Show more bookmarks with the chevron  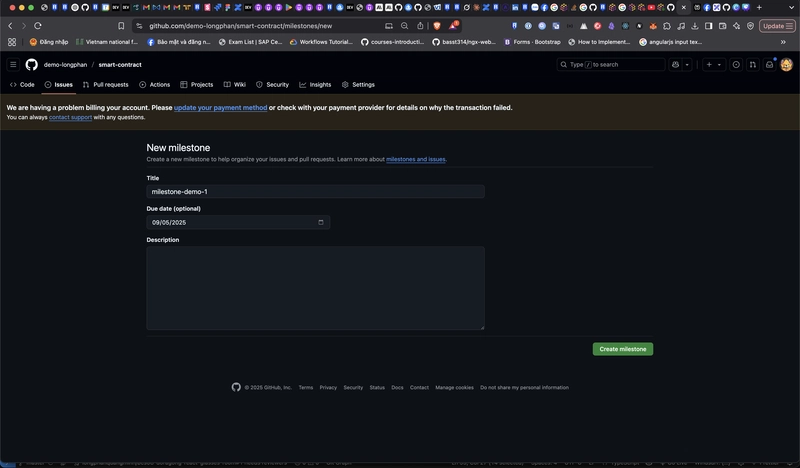789,42
